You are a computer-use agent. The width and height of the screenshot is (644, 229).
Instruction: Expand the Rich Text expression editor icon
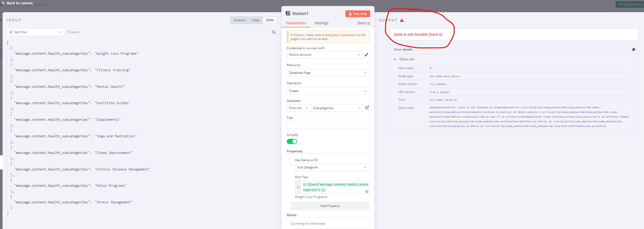coord(367,191)
